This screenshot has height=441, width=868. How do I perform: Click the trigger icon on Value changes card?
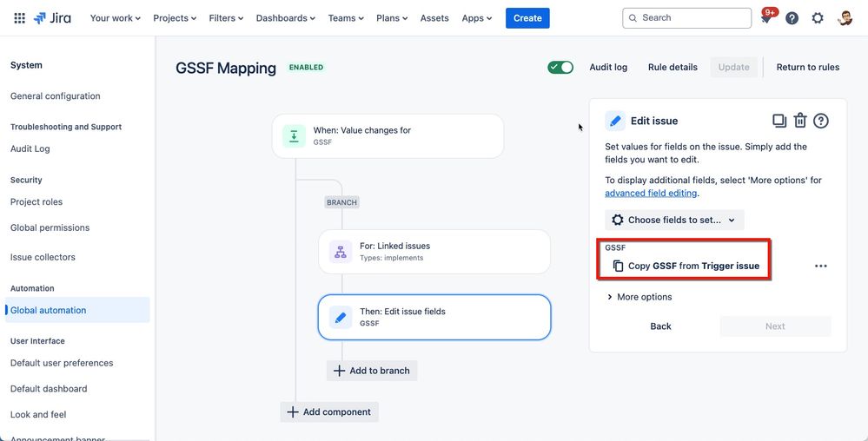coord(294,136)
